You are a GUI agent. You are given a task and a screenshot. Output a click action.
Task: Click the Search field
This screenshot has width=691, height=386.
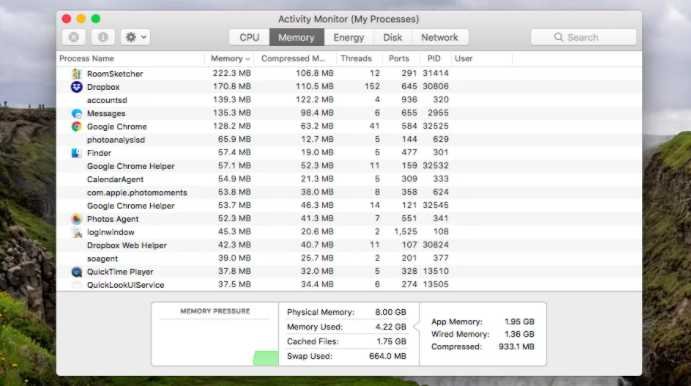[x=583, y=37]
